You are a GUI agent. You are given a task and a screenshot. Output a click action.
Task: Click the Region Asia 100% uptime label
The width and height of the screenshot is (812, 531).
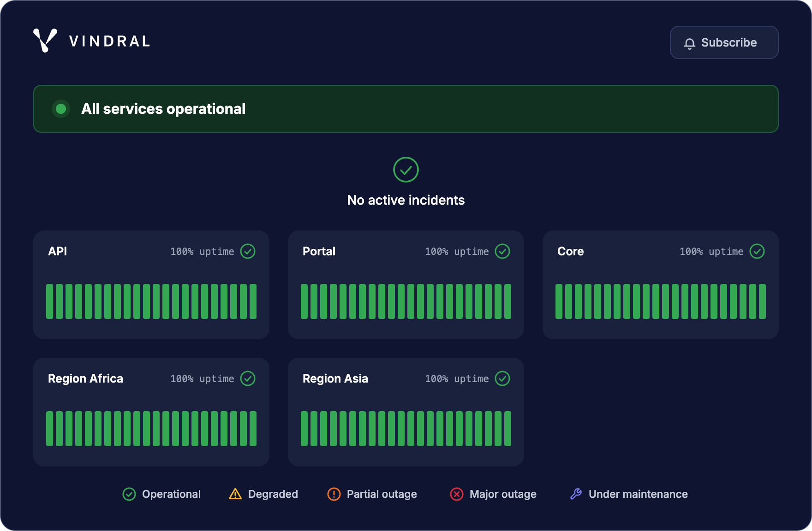tap(457, 379)
